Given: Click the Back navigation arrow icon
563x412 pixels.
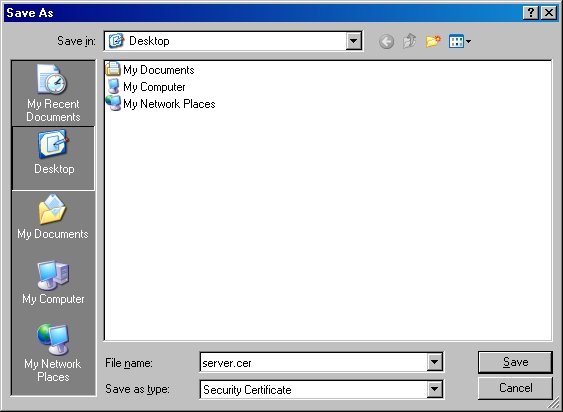Looking at the screenshot, I should [x=386, y=41].
